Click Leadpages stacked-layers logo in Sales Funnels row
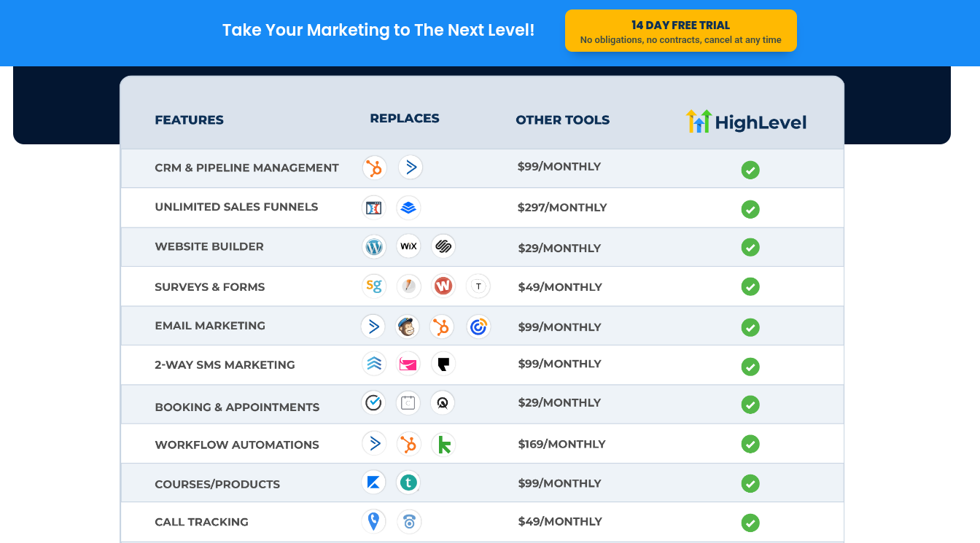980x543 pixels. click(408, 208)
